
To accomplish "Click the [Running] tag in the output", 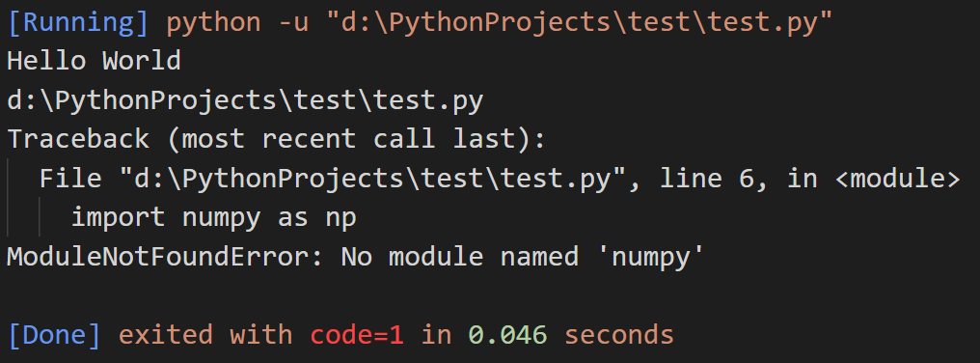I will point(79,23).
